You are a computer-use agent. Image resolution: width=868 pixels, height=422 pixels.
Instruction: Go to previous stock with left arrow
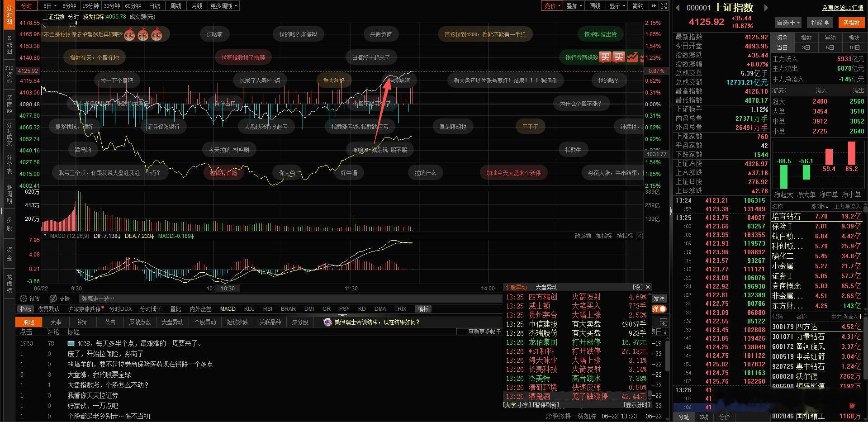click(678, 8)
